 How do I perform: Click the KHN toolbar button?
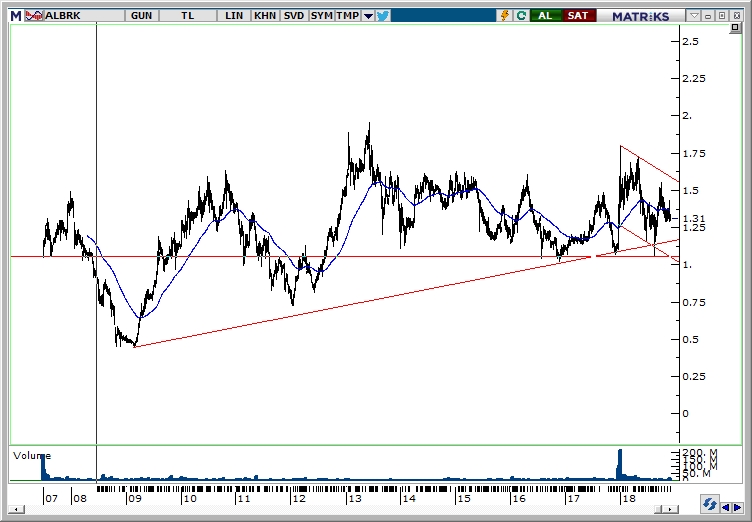[265, 16]
